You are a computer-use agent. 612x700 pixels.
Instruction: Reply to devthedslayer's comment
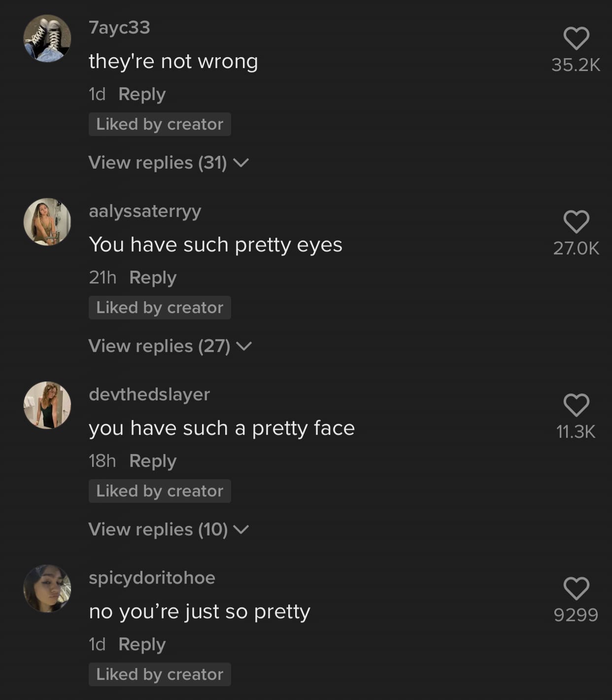point(153,461)
